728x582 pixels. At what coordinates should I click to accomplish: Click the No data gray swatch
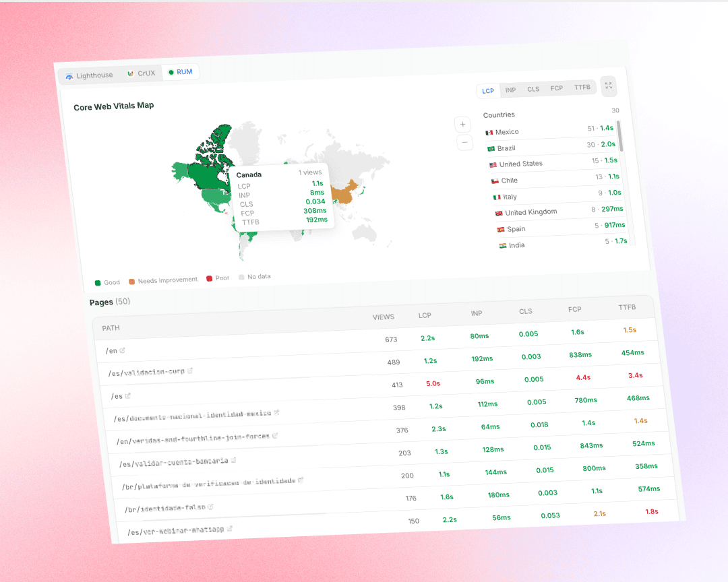241,277
